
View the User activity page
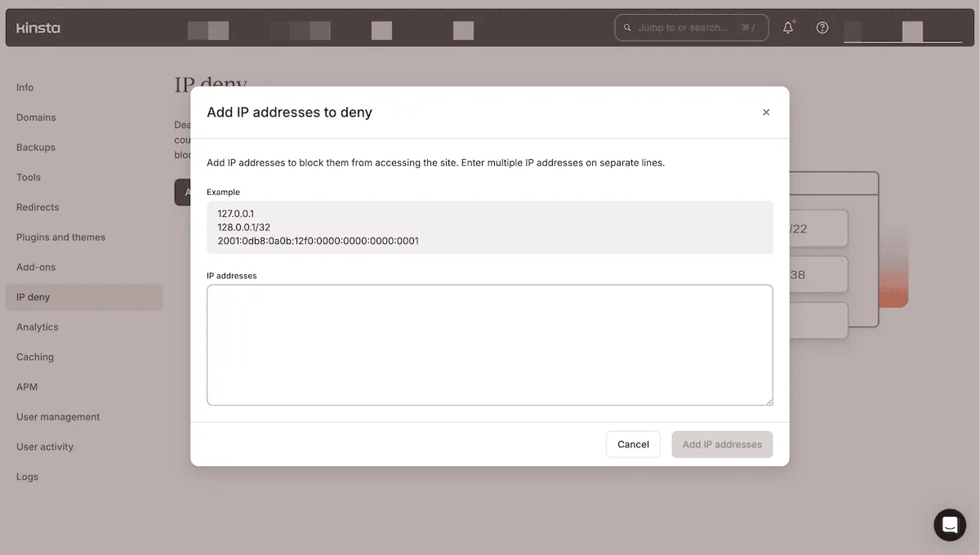pyautogui.click(x=44, y=446)
